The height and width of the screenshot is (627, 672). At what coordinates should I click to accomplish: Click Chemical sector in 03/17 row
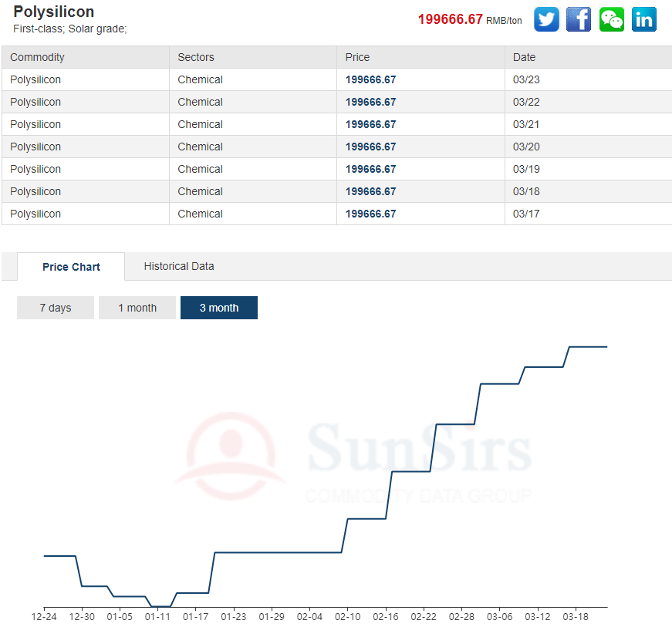coord(200,214)
